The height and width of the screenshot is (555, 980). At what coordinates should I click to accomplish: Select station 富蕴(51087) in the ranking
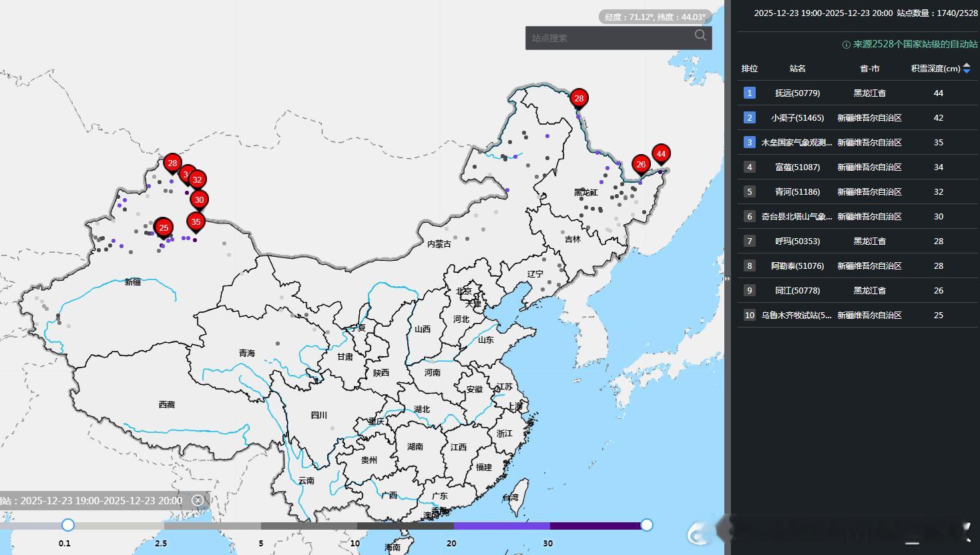(798, 167)
